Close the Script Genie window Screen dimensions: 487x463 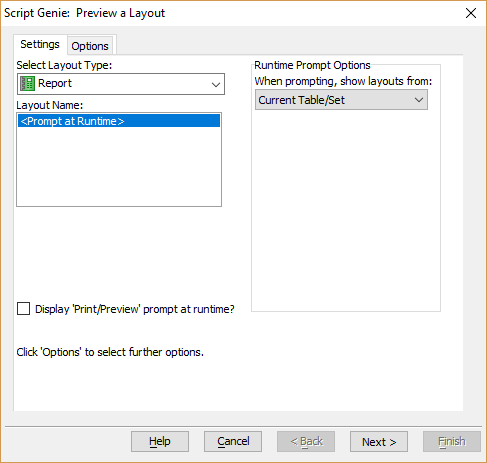[x=471, y=13]
